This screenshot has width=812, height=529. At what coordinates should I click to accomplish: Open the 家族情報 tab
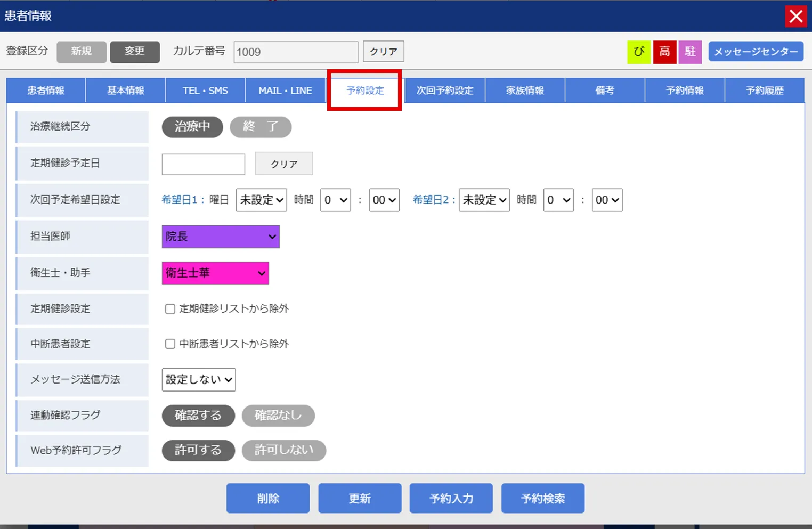point(525,91)
